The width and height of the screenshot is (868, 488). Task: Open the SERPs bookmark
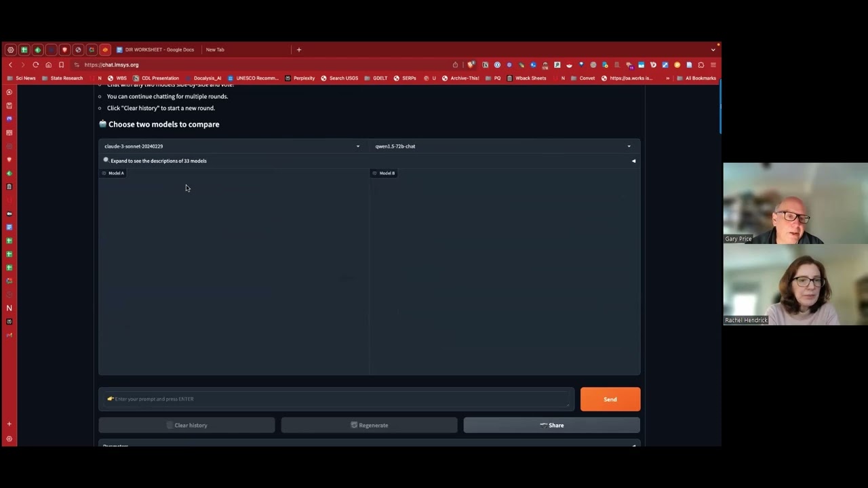[x=405, y=78]
